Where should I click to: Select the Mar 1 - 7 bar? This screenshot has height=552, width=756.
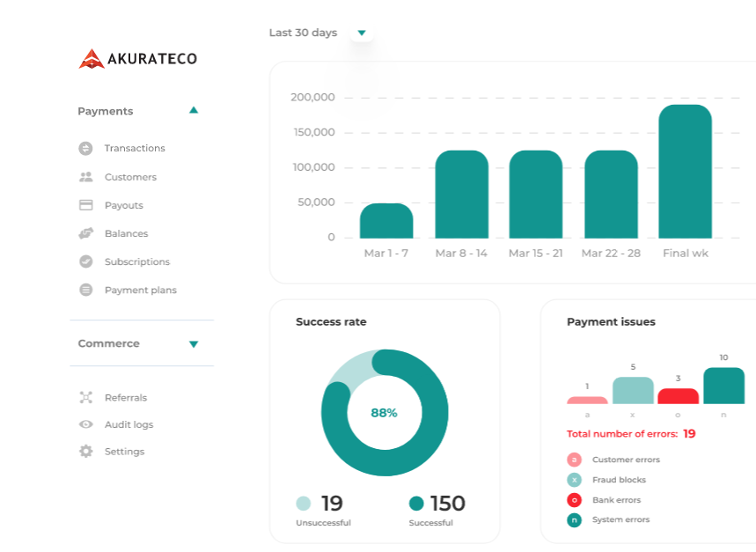pyautogui.click(x=386, y=221)
